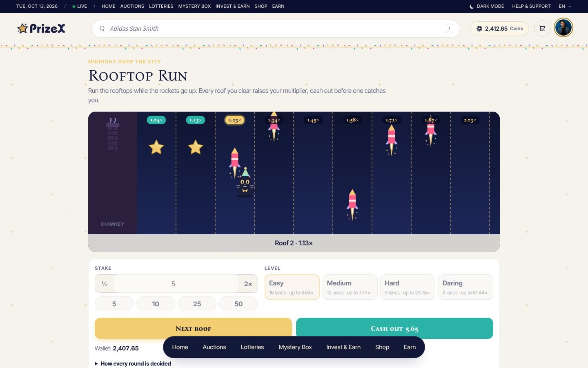
Task: Click the Adidas Stan Smith search field
Action: pyautogui.click(x=276, y=29)
